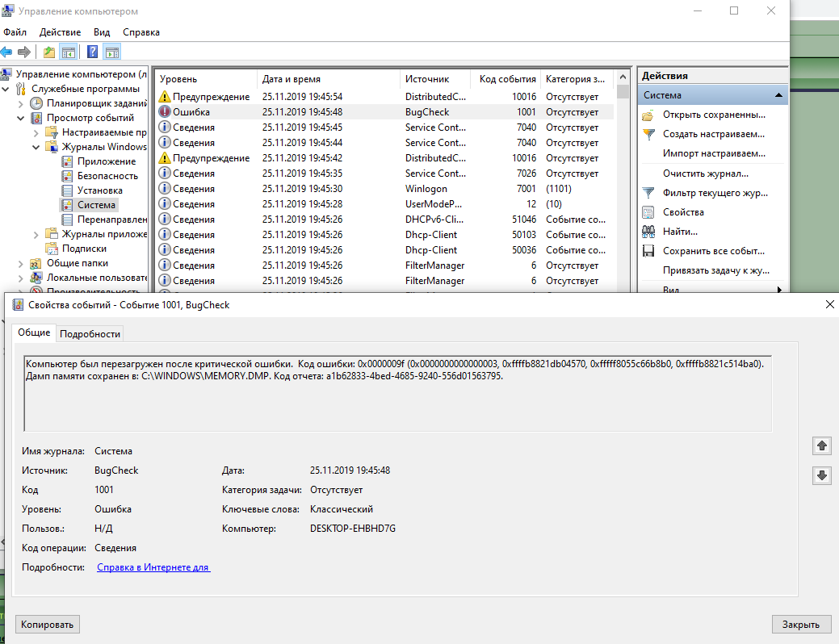The image size is (839, 644).
Task: Select the Winlogon 7001 event row
Action: pos(385,189)
